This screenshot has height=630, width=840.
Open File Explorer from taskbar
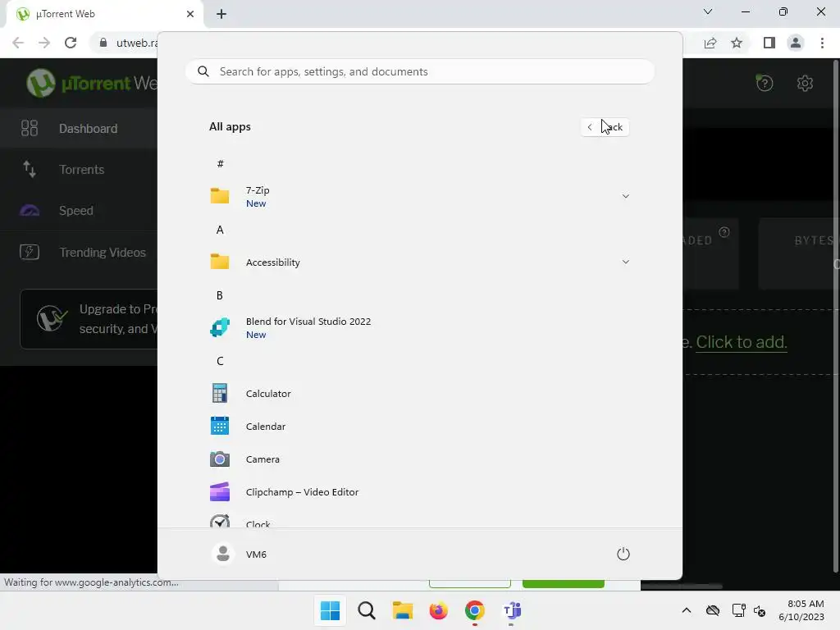click(402, 610)
